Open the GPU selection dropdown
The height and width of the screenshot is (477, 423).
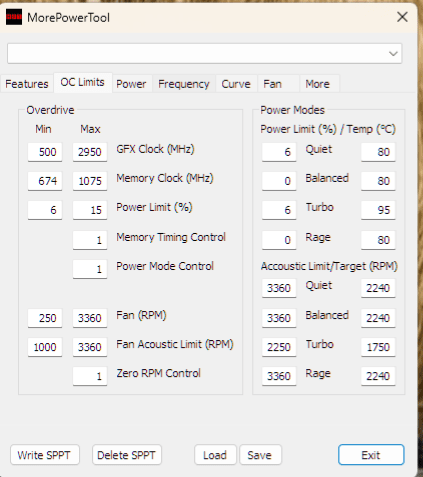click(x=205, y=53)
